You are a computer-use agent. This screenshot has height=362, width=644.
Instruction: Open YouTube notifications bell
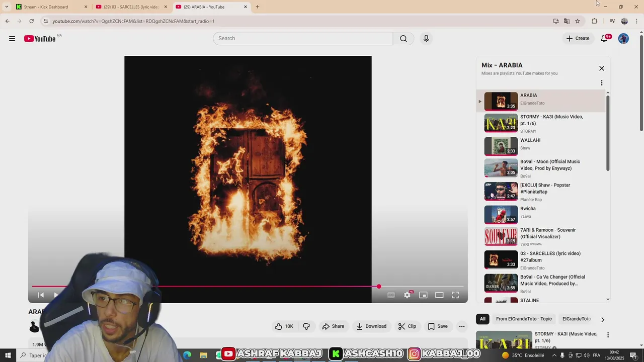[605, 39]
